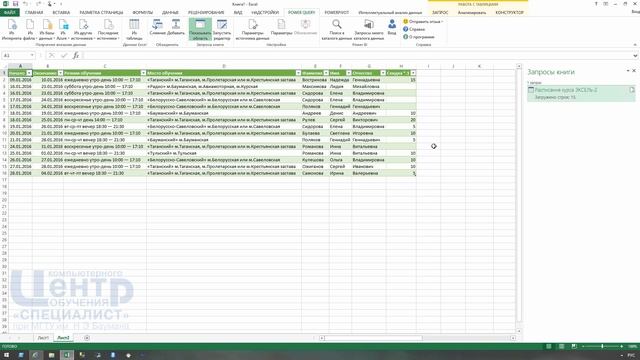Image resolution: width=640 pixels, height=360 pixels.
Task: Open the 'Имя' column filter dropdown
Action: tap(349, 73)
